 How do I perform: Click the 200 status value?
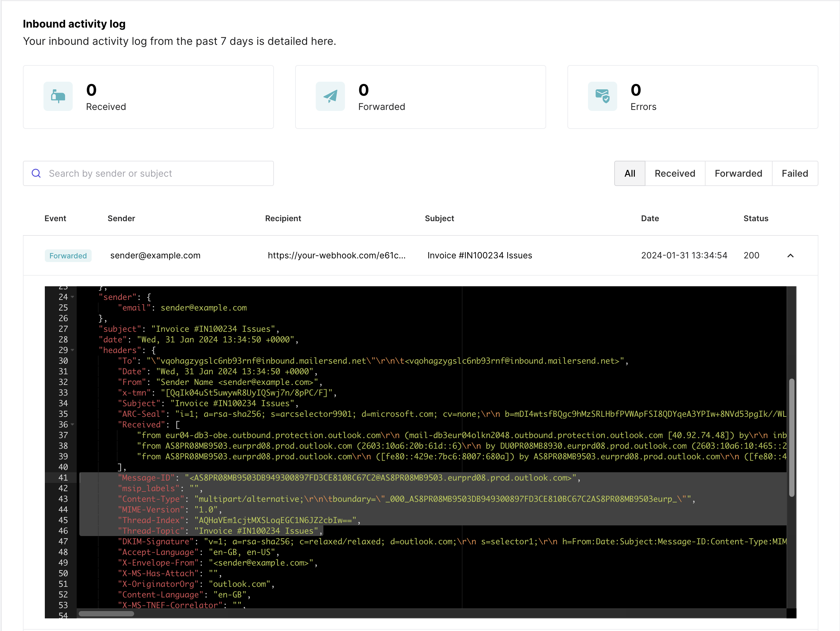(x=751, y=255)
